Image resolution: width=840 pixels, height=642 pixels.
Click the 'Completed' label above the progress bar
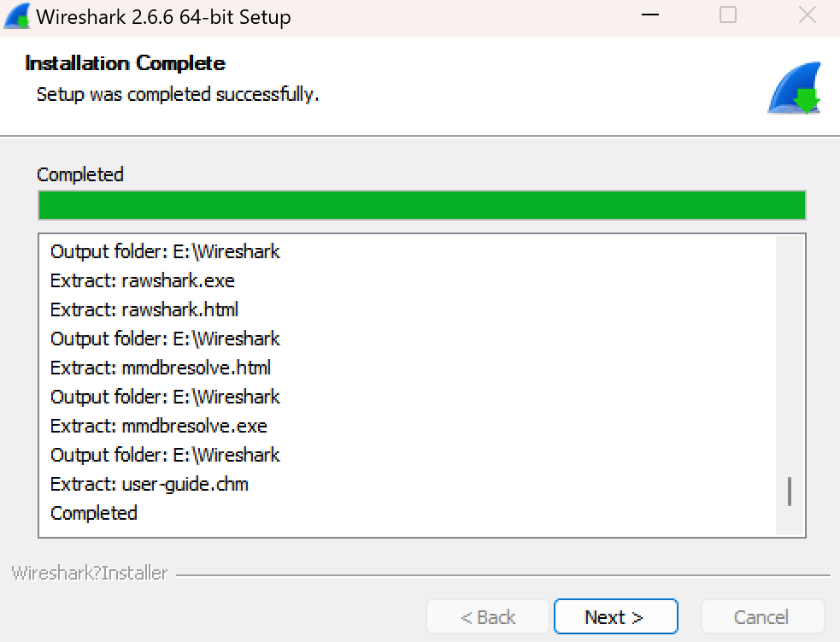[80, 174]
